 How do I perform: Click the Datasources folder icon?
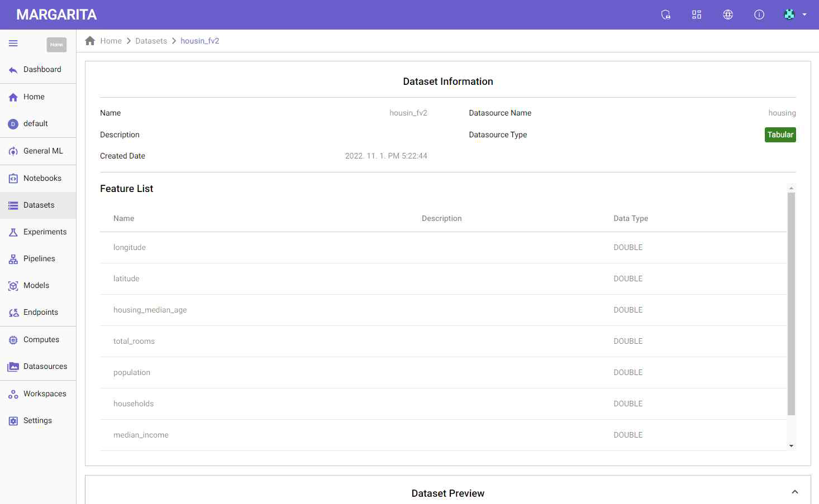pos(13,367)
